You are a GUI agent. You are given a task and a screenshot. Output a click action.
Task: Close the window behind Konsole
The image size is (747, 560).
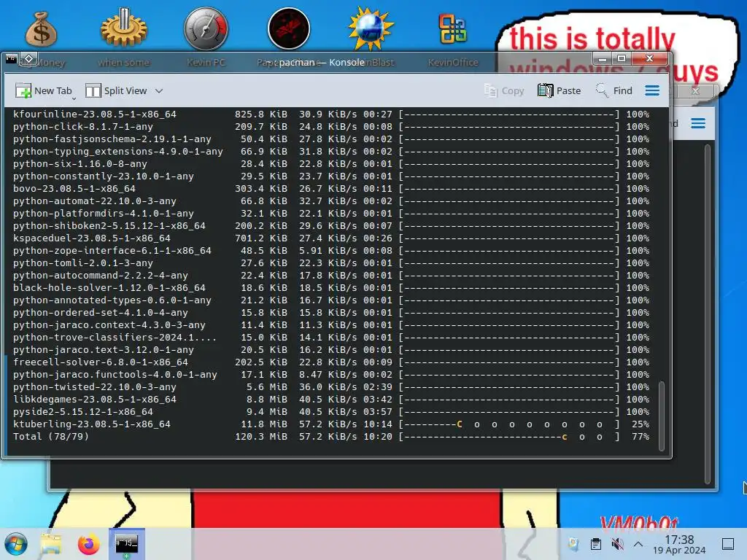[695, 90]
